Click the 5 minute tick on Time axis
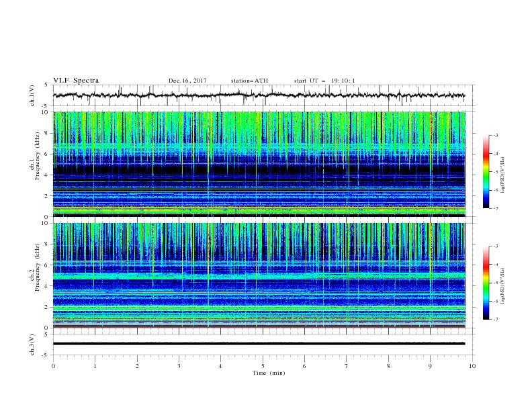The image size is (532, 411). tap(263, 366)
